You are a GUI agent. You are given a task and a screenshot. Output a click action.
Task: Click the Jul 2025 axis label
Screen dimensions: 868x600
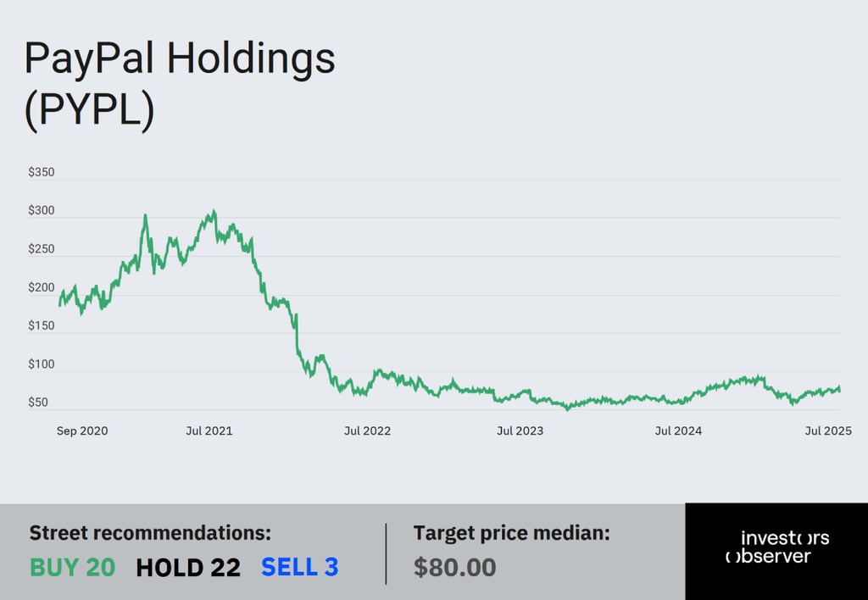pos(828,431)
